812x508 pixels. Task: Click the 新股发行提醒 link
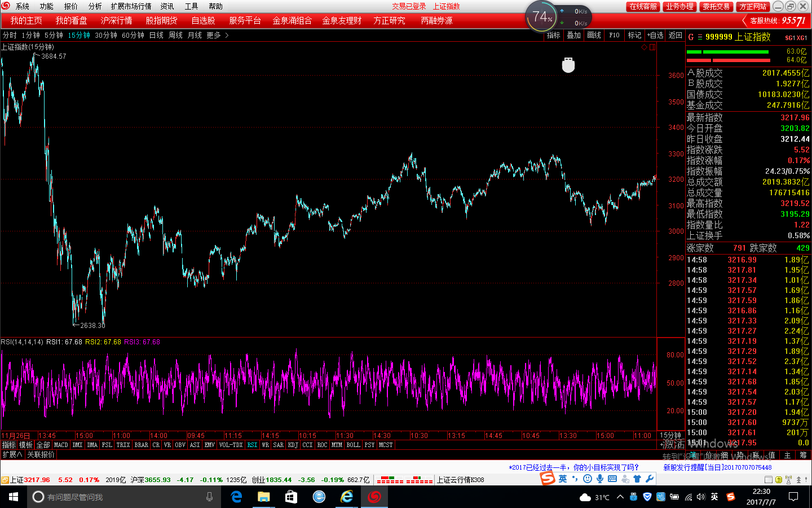tap(717, 467)
